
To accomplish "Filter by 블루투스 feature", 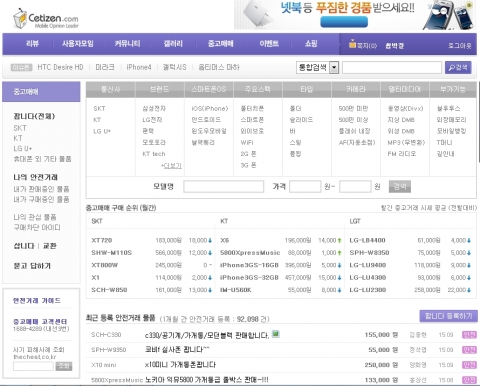I will coord(449,109).
